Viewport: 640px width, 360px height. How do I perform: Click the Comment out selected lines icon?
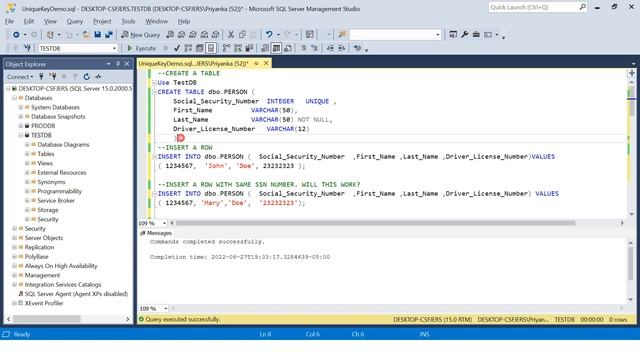click(x=304, y=48)
